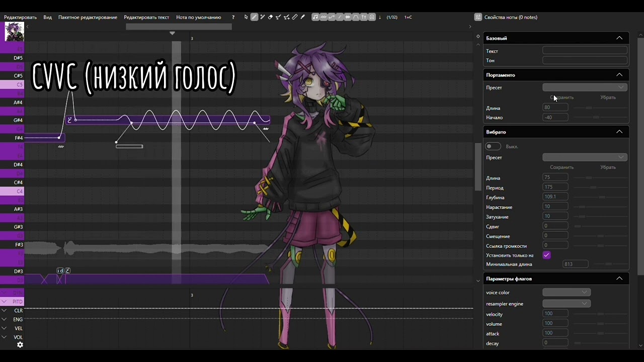
Task: Collapse the Параметры флагов section
Action: (619, 279)
